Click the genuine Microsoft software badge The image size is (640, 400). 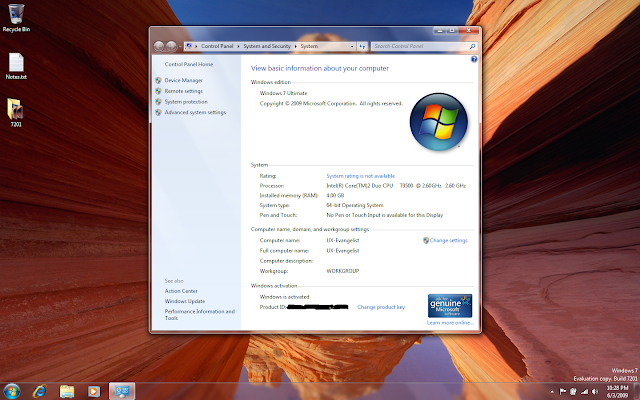point(450,305)
